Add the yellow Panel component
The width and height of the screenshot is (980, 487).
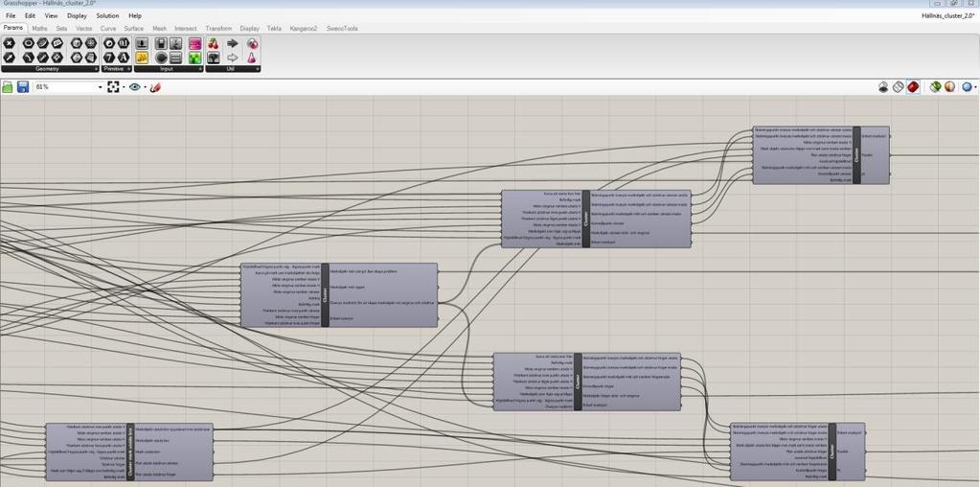point(142,58)
